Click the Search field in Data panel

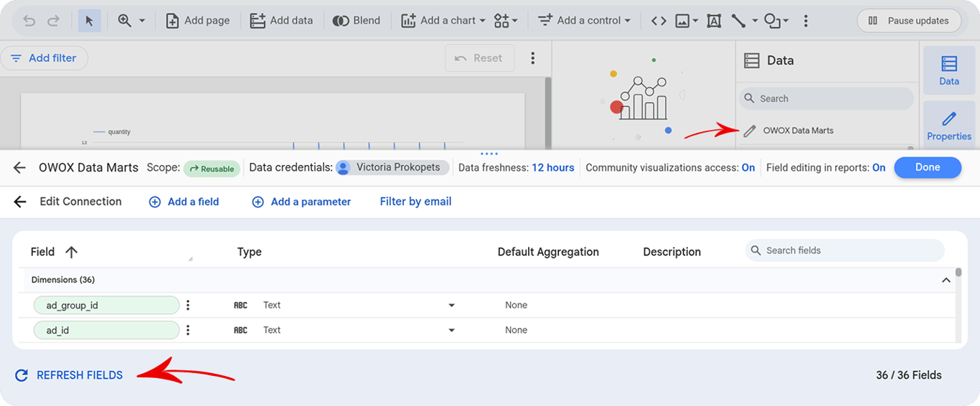pyautogui.click(x=826, y=98)
